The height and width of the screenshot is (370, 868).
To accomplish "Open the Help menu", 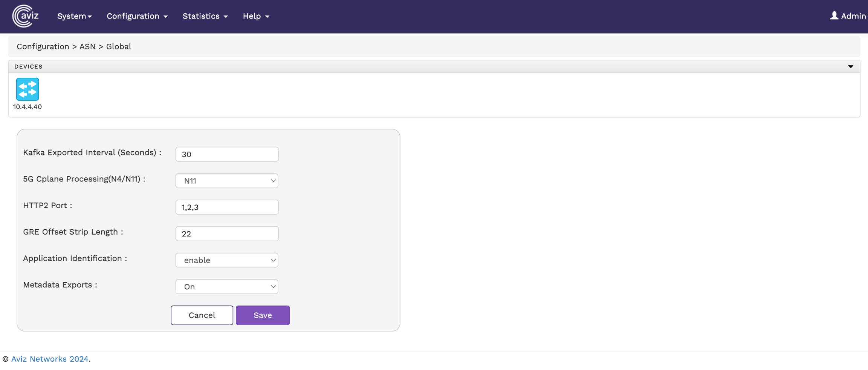I will 256,16.
